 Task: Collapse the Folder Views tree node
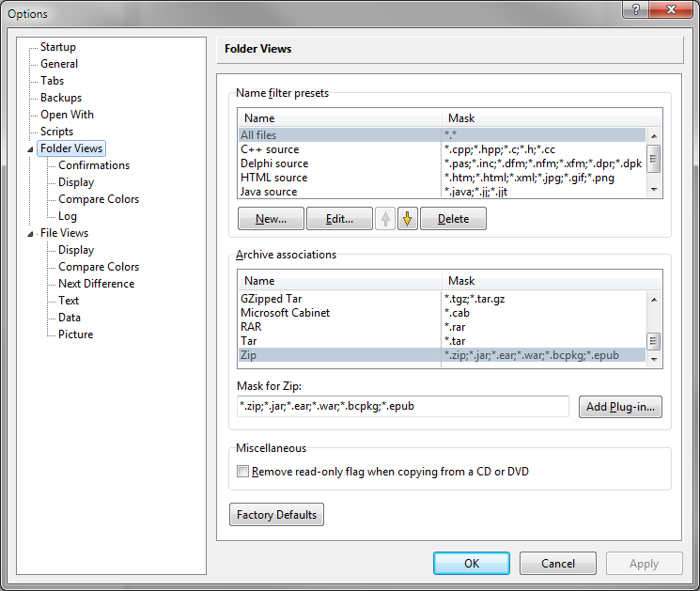pyautogui.click(x=30, y=149)
